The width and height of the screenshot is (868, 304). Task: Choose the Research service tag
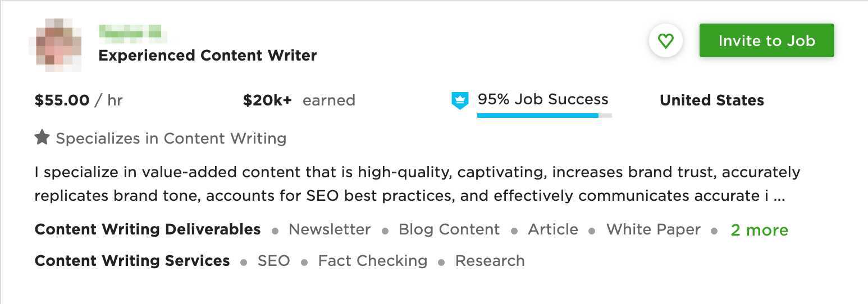click(x=490, y=261)
